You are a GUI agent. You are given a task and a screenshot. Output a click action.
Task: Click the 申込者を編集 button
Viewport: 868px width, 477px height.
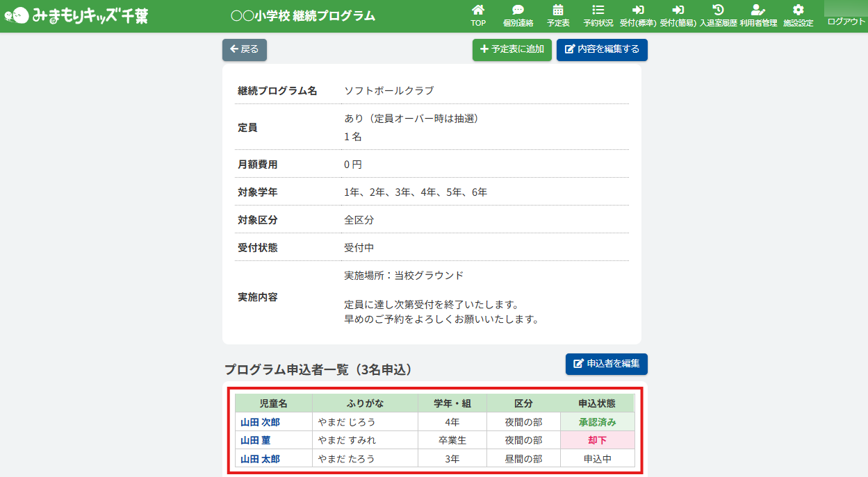coord(606,364)
